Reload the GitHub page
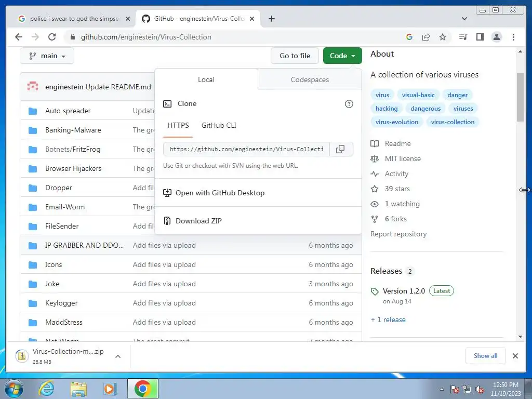The image size is (532, 399). 52,37
